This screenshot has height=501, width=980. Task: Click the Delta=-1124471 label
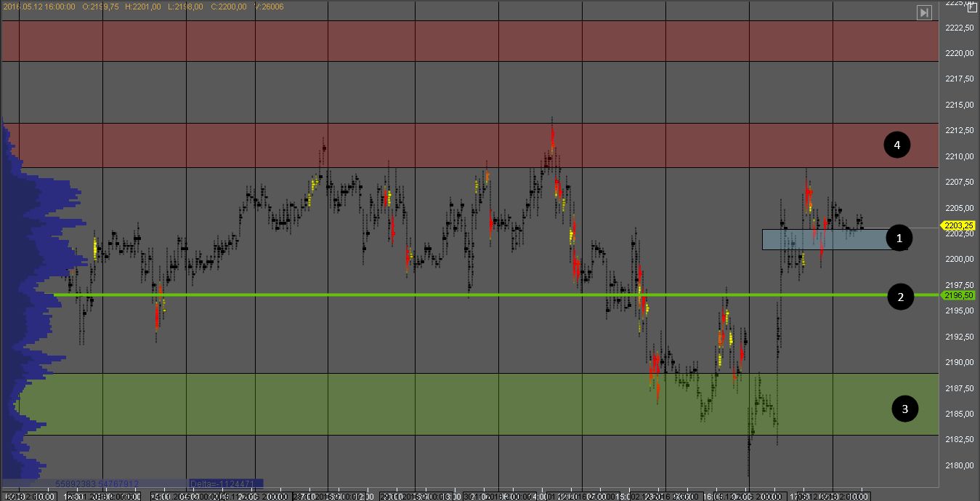pyautogui.click(x=224, y=483)
